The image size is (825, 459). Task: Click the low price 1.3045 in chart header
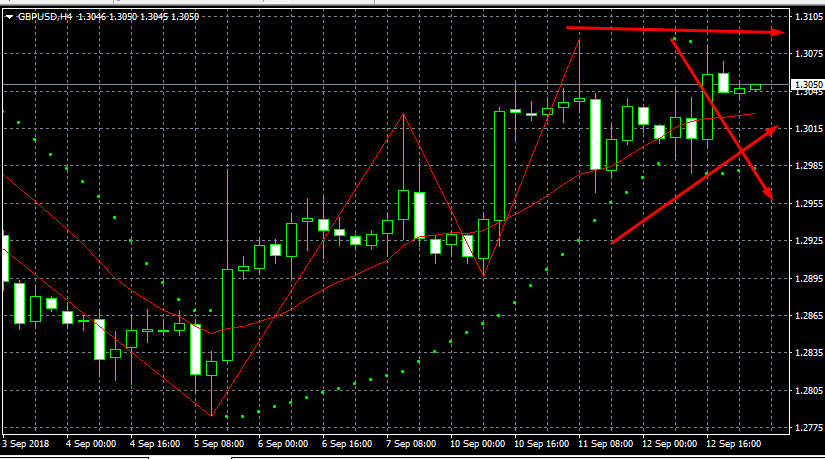154,17
